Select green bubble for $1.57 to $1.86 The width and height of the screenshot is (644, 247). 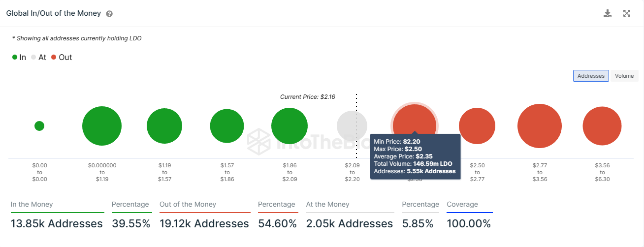(x=227, y=126)
